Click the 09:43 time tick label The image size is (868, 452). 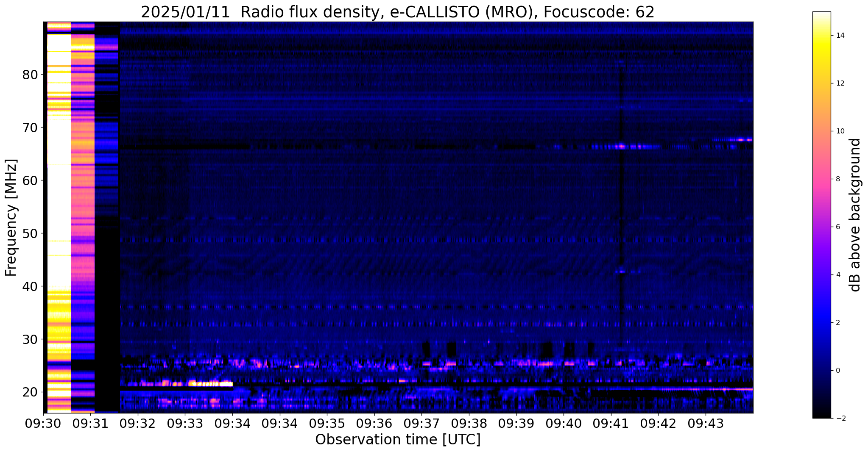click(706, 424)
